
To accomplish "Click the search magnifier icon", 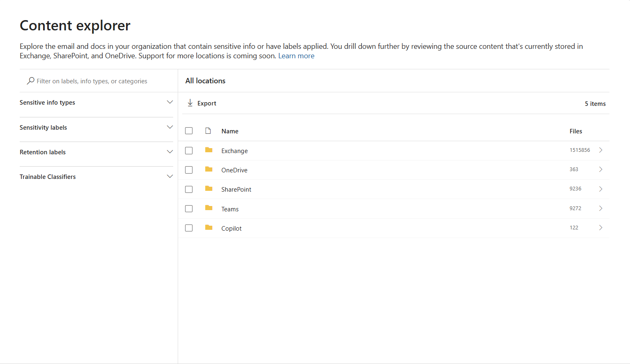I will (x=31, y=81).
